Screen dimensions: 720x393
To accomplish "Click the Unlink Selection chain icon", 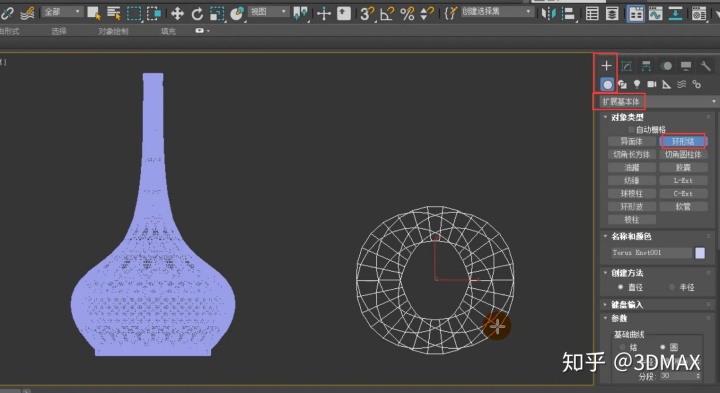I will pos(7,13).
